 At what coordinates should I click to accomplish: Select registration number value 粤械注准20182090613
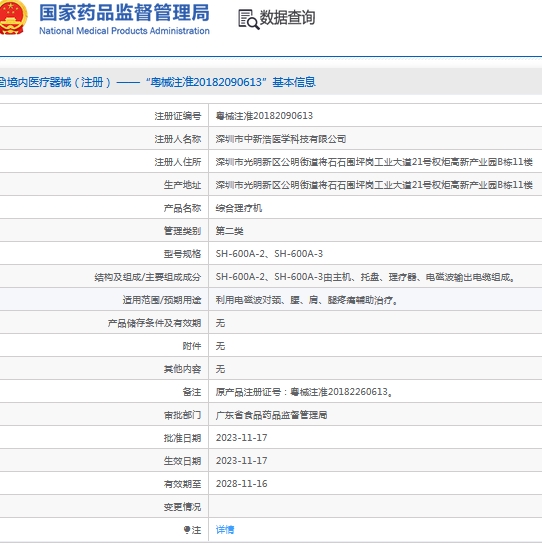(264, 116)
